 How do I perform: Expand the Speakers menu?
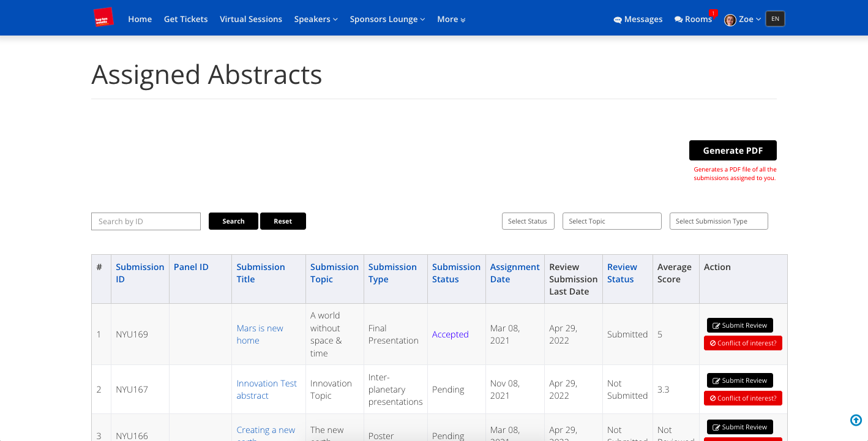[316, 19]
